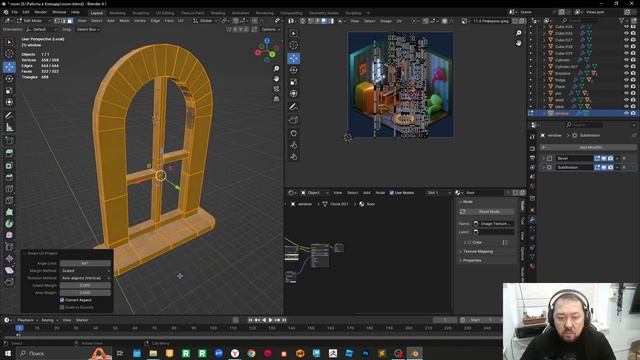Viewport: 640px width, 360px height.
Task: Select the Loop Cut tool
Action: [x=9, y=189]
